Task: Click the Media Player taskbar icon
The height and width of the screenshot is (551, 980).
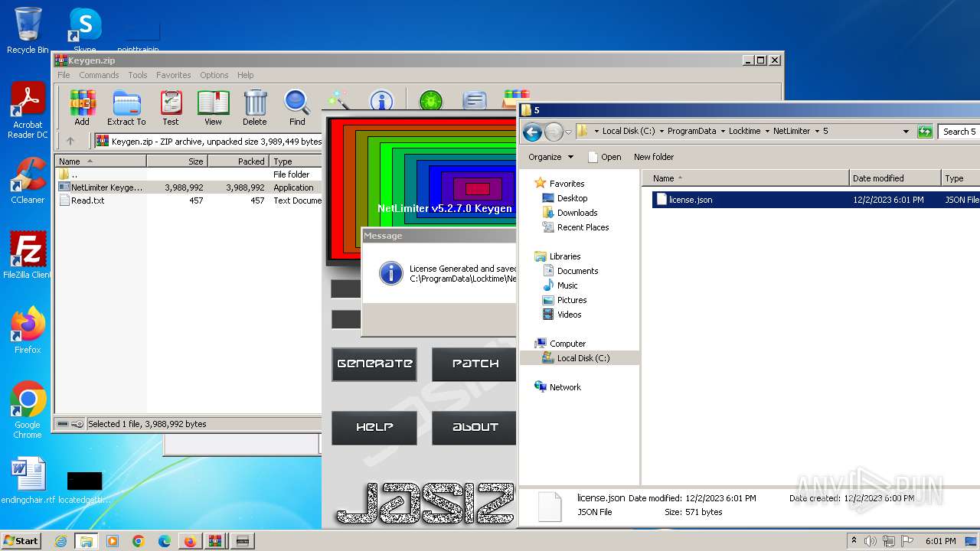Action: click(113, 541)
